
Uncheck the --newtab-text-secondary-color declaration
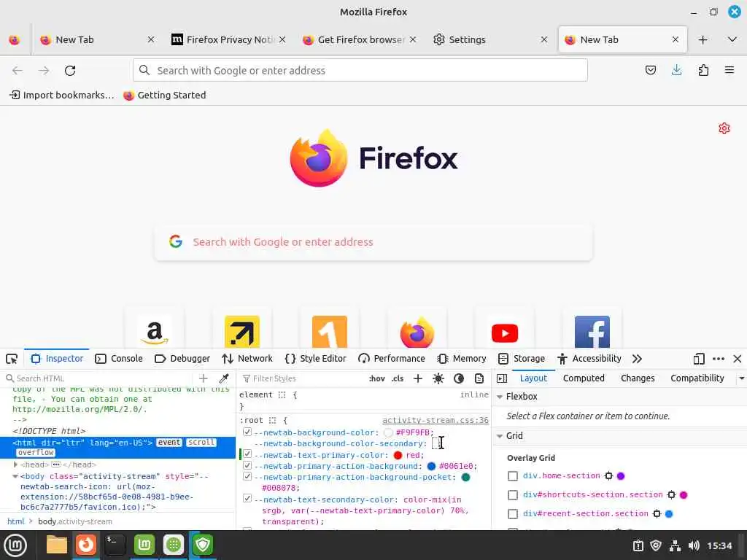pos(247,499)
